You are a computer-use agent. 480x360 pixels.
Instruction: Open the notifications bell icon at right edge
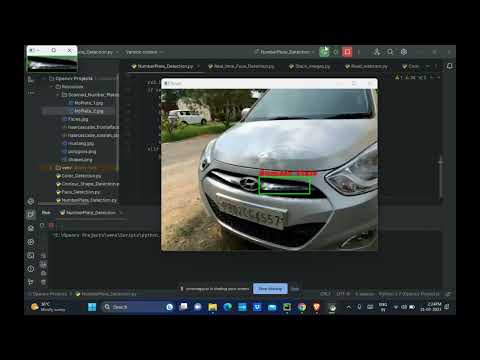click(449, 66)
